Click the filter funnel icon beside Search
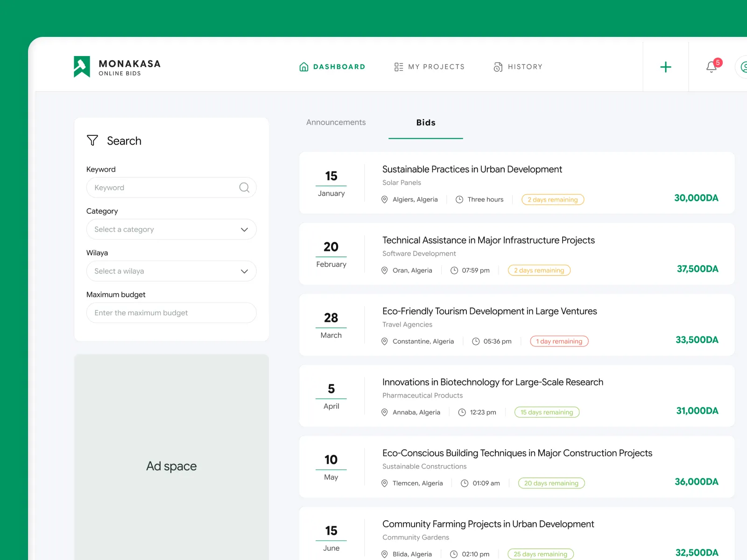Viewport: 747px width, 560px height. (92, 140)
